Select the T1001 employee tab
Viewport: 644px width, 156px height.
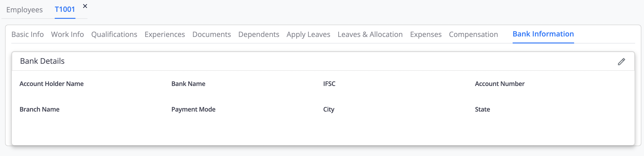[65, 9]
